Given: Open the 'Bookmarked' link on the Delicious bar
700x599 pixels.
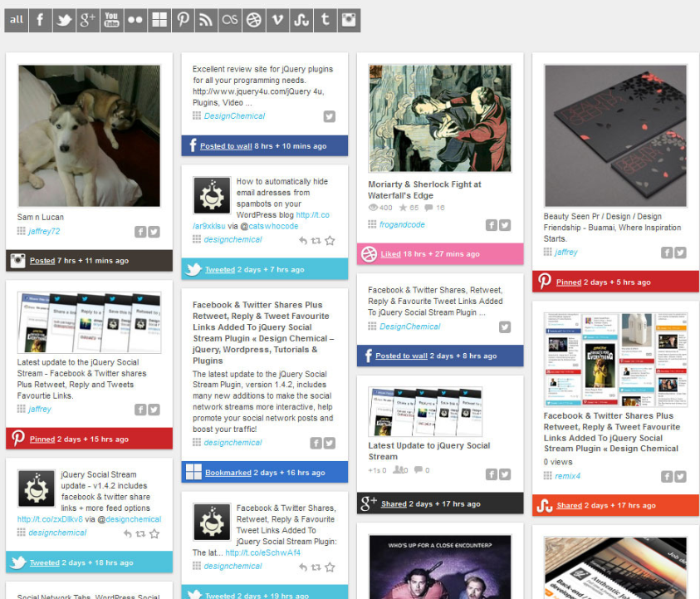Looking at the screenshot, I should [228, 473].
